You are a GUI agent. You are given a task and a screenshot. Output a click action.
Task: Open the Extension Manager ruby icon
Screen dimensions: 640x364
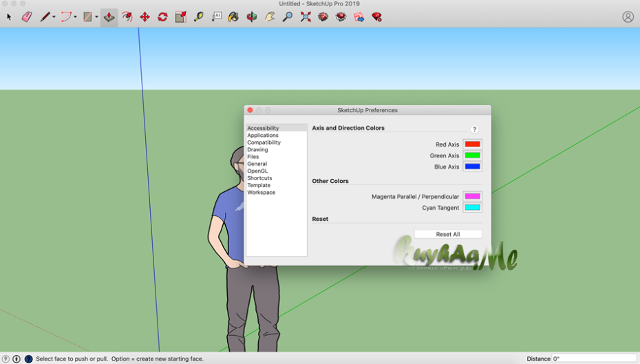click(x=376, y=17)
